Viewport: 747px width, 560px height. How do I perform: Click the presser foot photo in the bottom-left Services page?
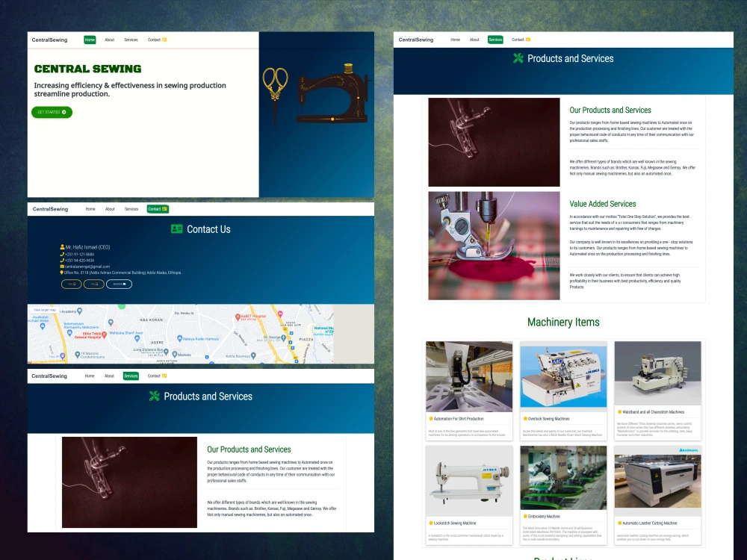[x=129, y=482]
